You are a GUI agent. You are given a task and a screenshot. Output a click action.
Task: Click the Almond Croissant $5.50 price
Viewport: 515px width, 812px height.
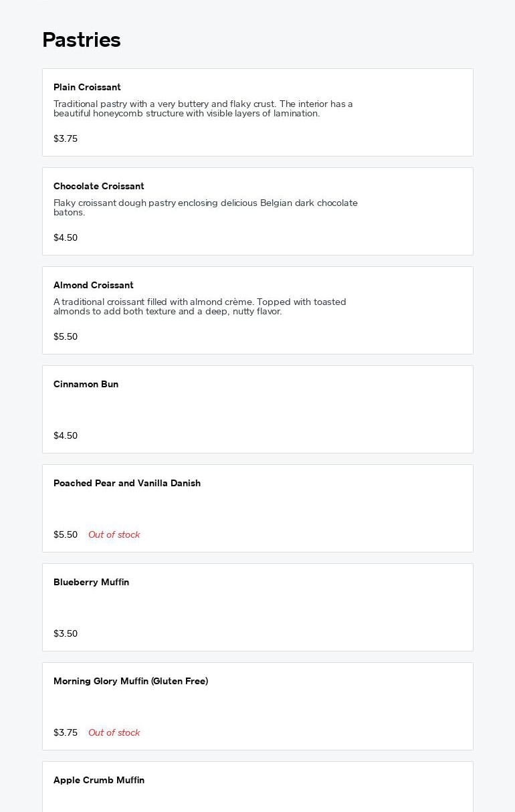[x=66, y=337]
